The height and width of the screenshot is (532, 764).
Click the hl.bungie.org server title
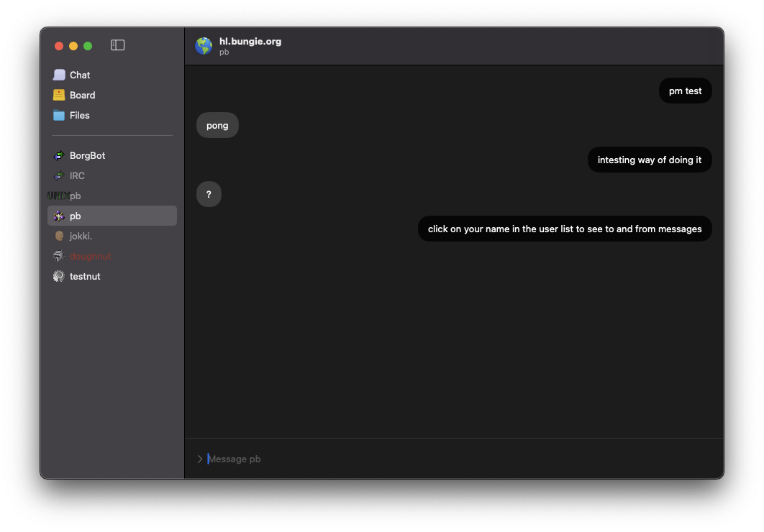point(250,42)
